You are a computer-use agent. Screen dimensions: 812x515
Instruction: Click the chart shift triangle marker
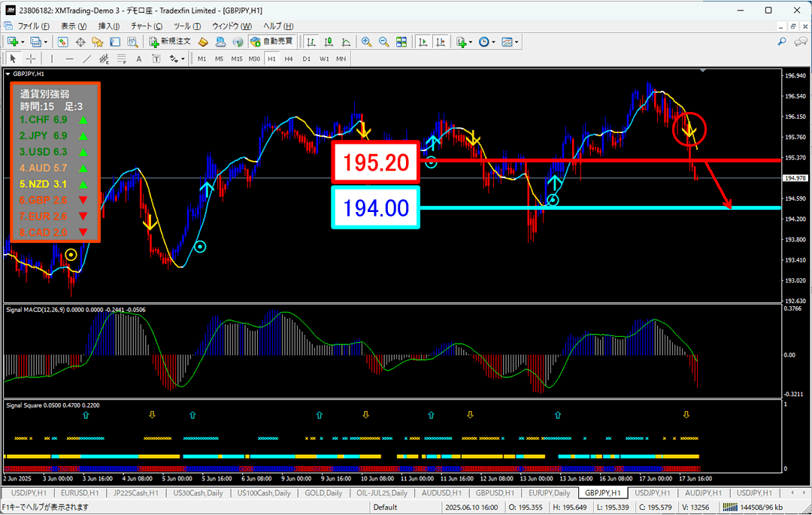[703, 70]
